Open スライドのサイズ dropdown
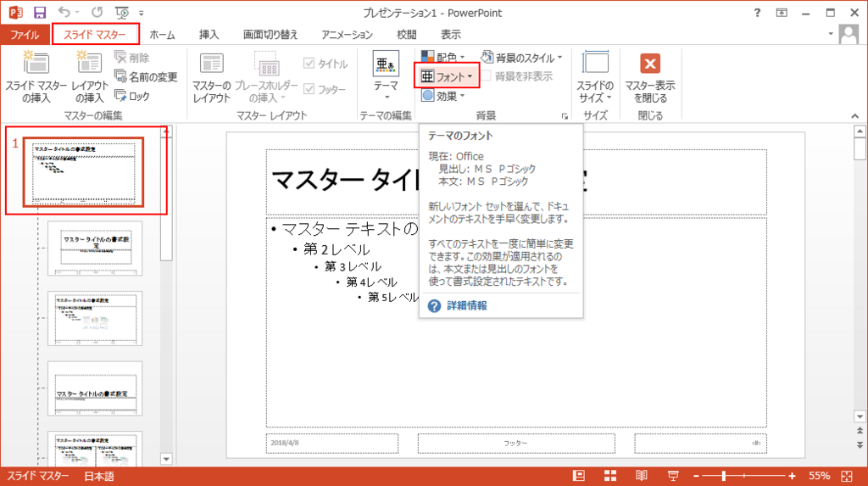The width and height of the screenshot is (868, 486). (x=595, y=76)
